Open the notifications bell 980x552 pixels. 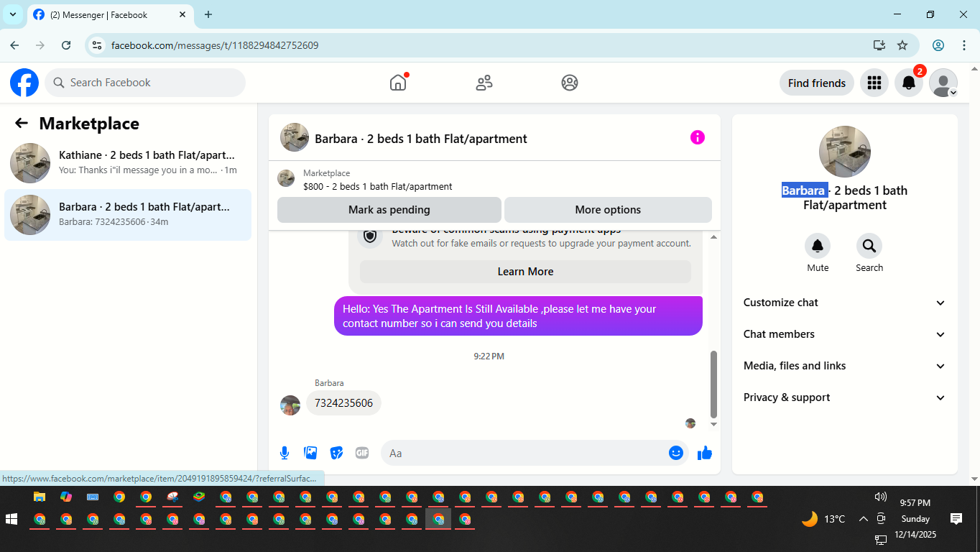coord(909,83)
